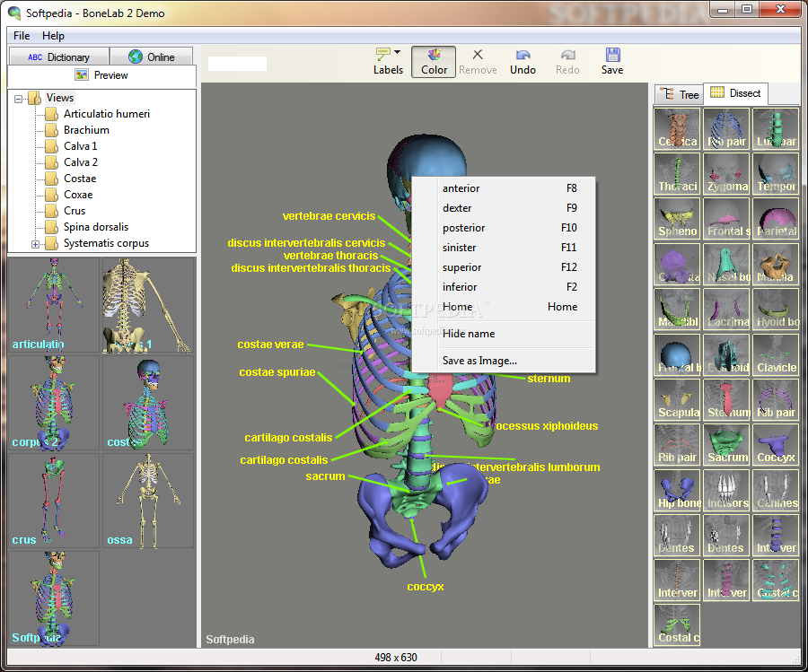The height and width of the screenshot is (672, 808).
Task: Choose sinister view from context menu
Action: tap(504, 248)
